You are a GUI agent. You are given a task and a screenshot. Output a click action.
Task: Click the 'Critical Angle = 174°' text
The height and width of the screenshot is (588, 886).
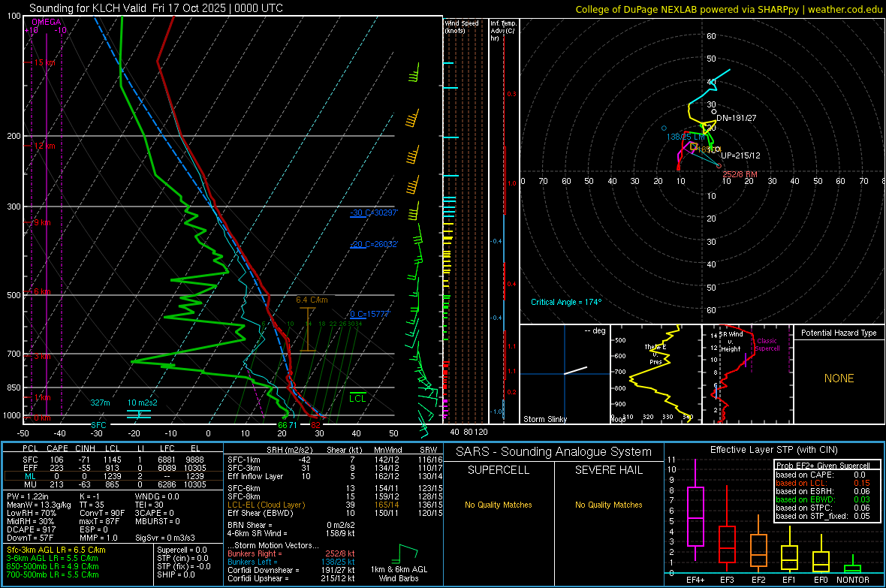[x=566, y=302]
